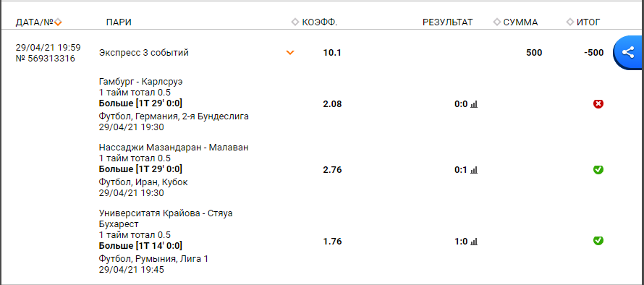Sort by ИТОГ column

(583, 22)
